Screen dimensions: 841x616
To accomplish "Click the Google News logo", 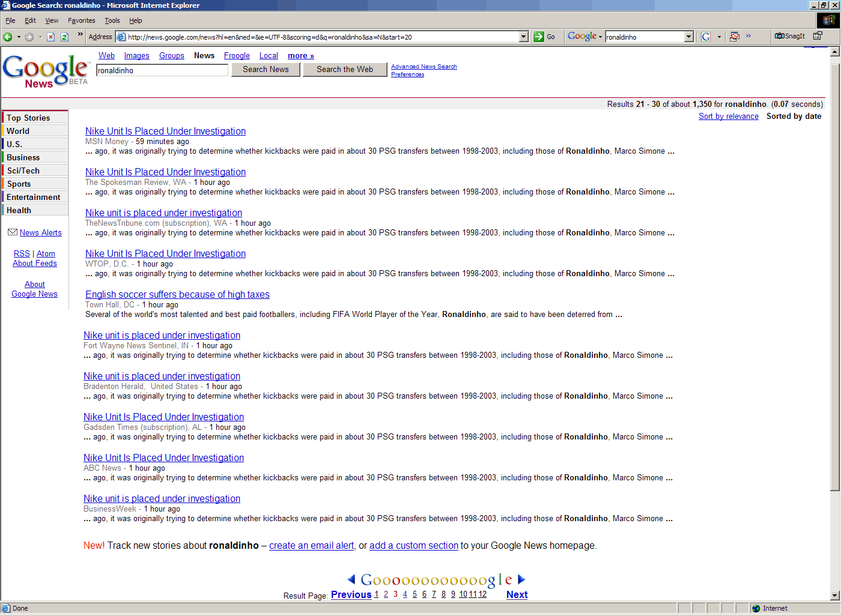I will click(x=46, y=71).
